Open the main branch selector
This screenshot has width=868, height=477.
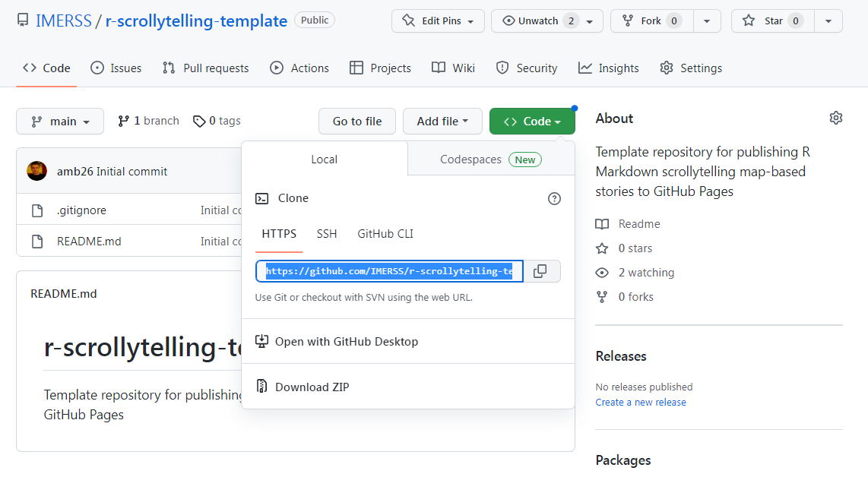pos(60,122)
